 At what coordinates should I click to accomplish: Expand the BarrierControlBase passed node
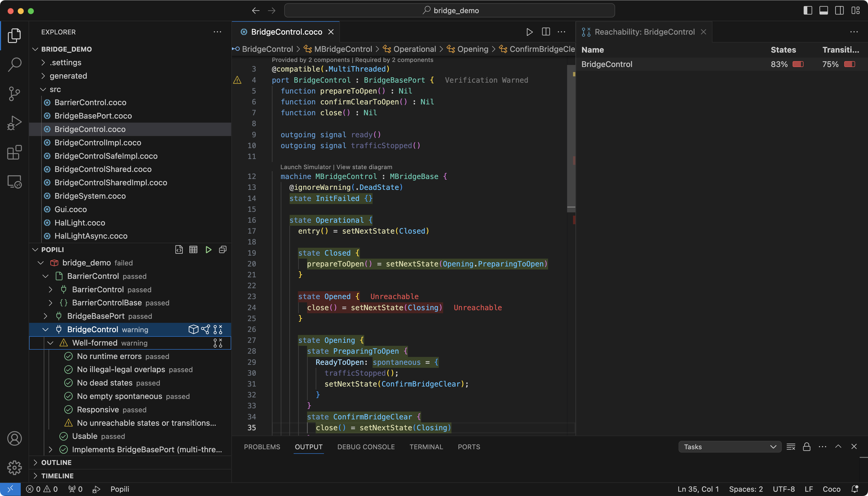pyautogui.click(x=50, y=303)
